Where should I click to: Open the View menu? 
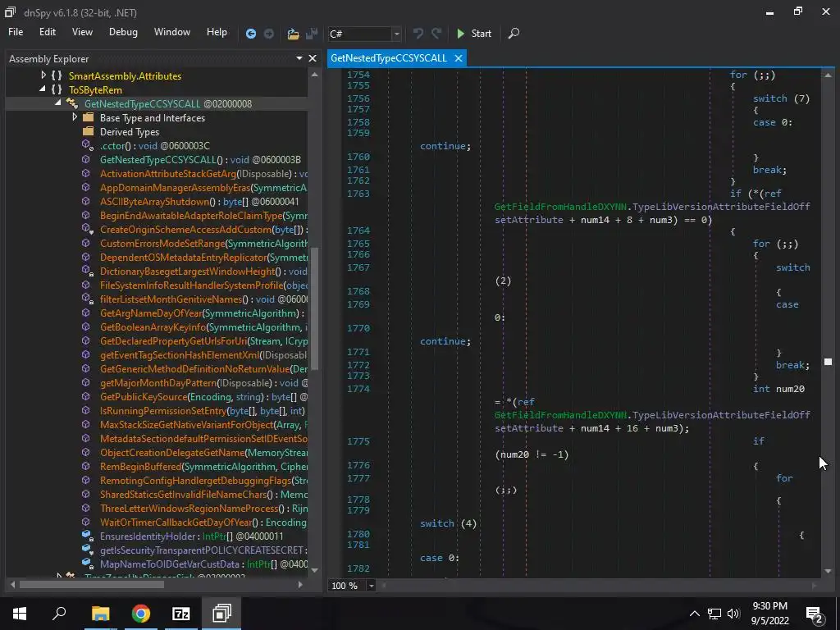(x=82, y=32)
